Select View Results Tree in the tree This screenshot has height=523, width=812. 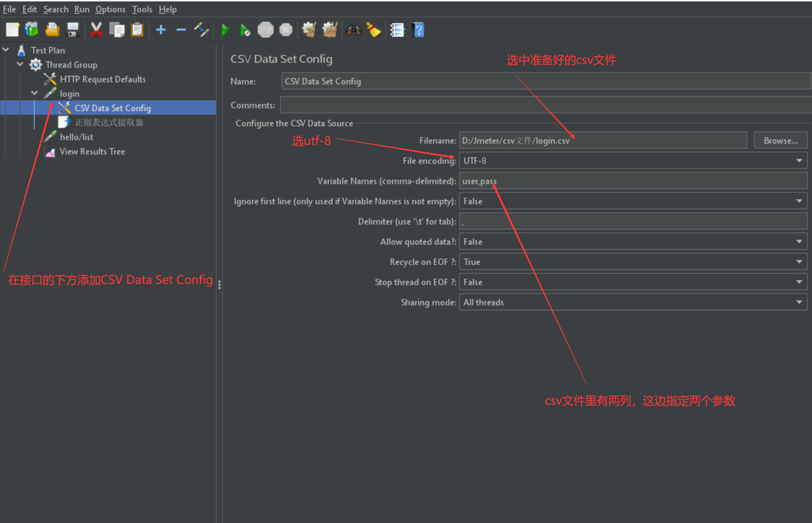(92, 151)
